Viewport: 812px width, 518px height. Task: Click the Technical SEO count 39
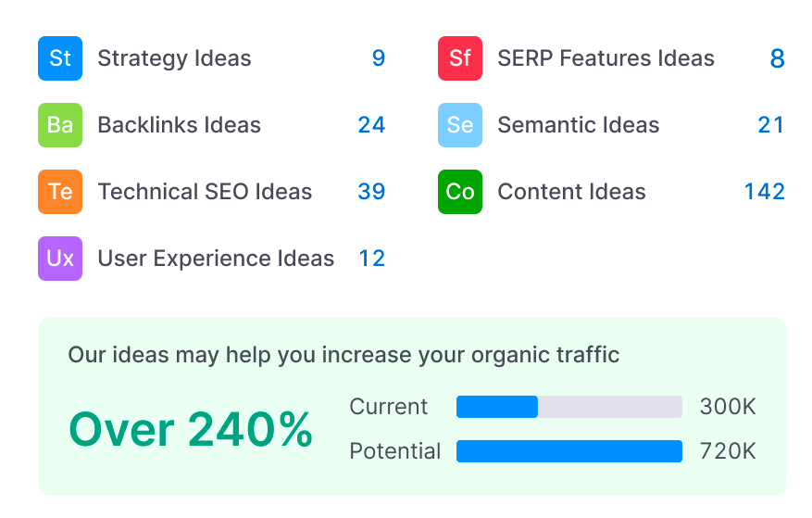click(x=371, y=192)
